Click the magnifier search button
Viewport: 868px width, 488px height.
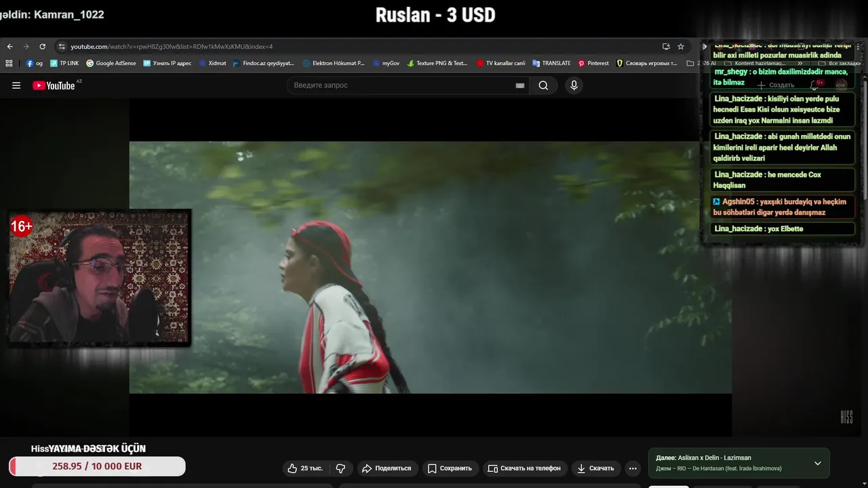(543, 85)
